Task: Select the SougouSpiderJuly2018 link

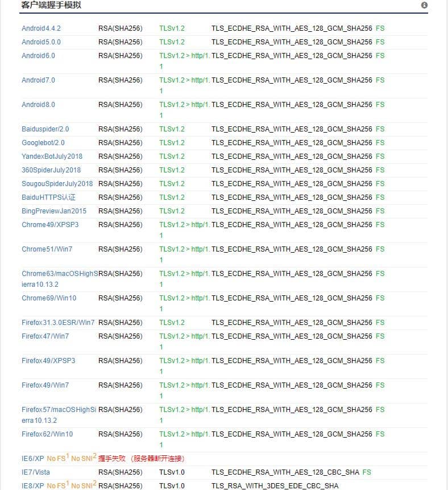Action: click(57, 184)
